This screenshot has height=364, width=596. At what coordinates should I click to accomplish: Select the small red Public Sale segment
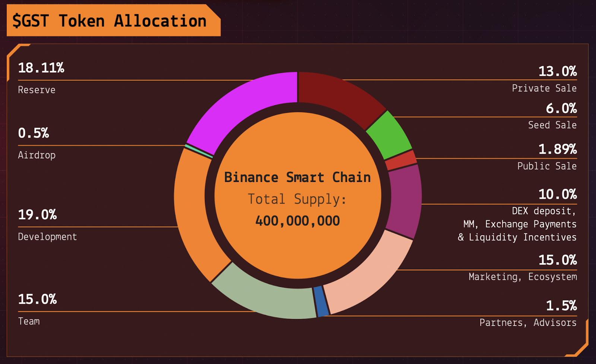tap(401, 160)
